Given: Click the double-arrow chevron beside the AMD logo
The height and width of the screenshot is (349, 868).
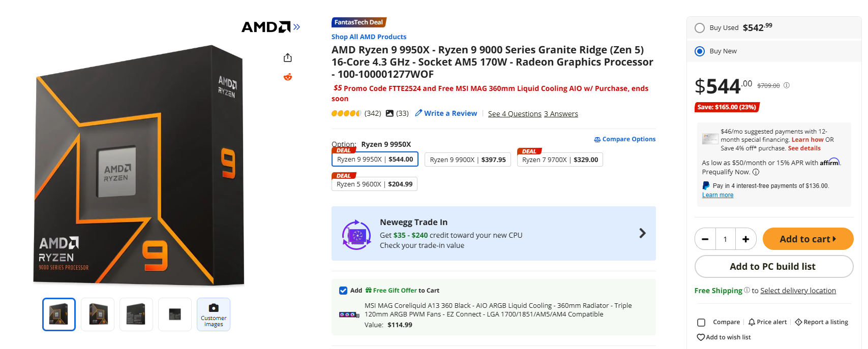Looking at the screenshot, I should pos(296,27).
